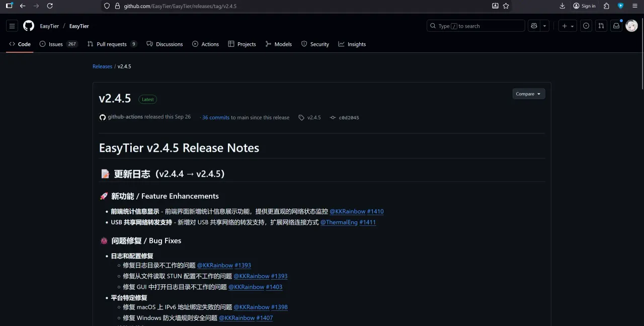This screenshot has height=326, width=644.
Task: Visit @ThermalEng profile mention
Action: coord(339,222)
